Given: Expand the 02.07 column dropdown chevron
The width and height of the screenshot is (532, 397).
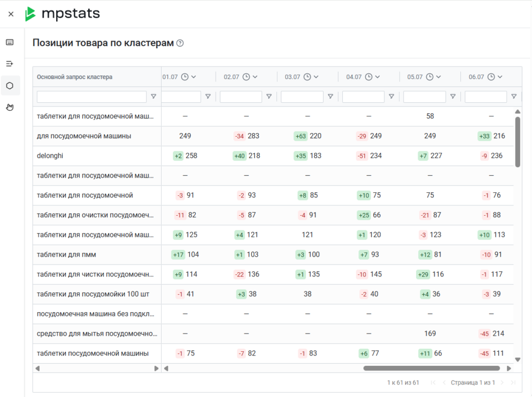Looking at the screenshot, I should pyautogui.click(x=255, y=77).
